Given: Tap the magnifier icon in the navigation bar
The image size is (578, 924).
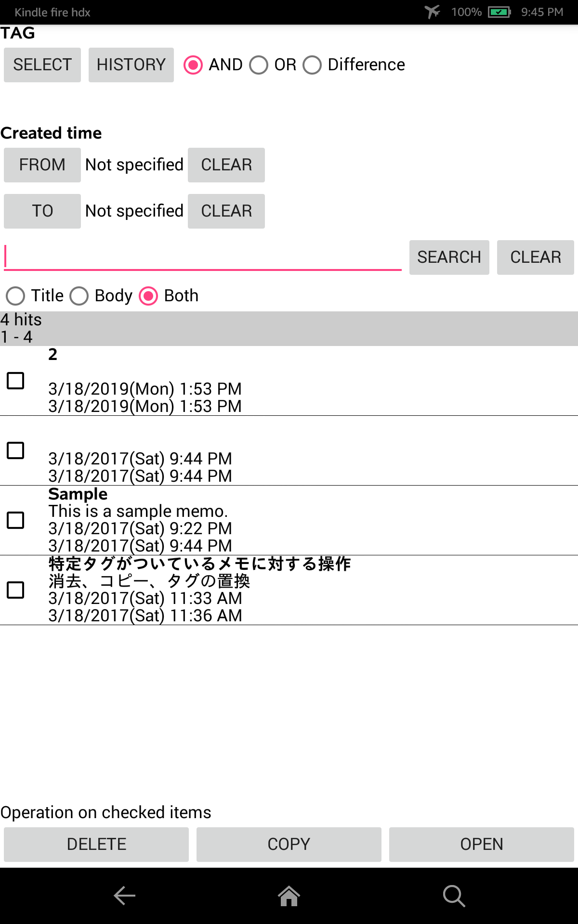Looking at the screenshot, I should tap(453, 896).
